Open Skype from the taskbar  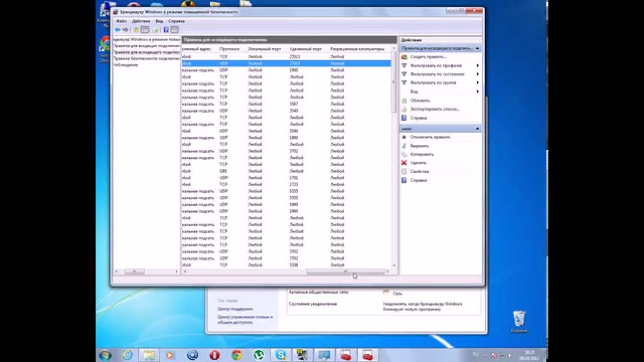coord(281,354)
